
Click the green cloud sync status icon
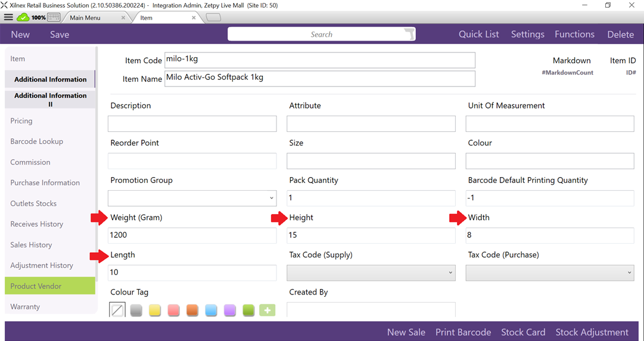coord(23,17)
